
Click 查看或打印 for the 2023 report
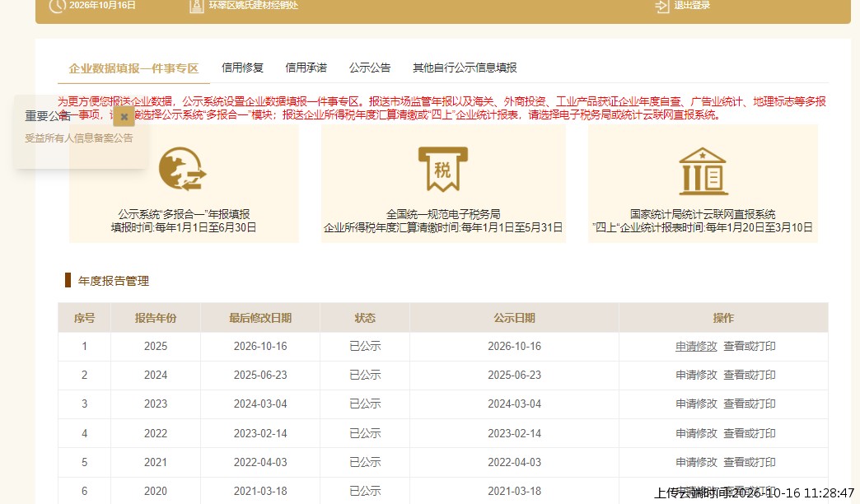click(750, 404)
